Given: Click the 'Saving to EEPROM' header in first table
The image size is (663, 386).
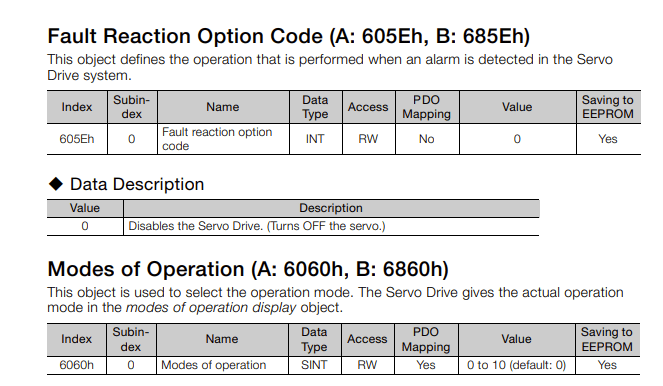Looking at the screenshot, I should tap(608, 107).
